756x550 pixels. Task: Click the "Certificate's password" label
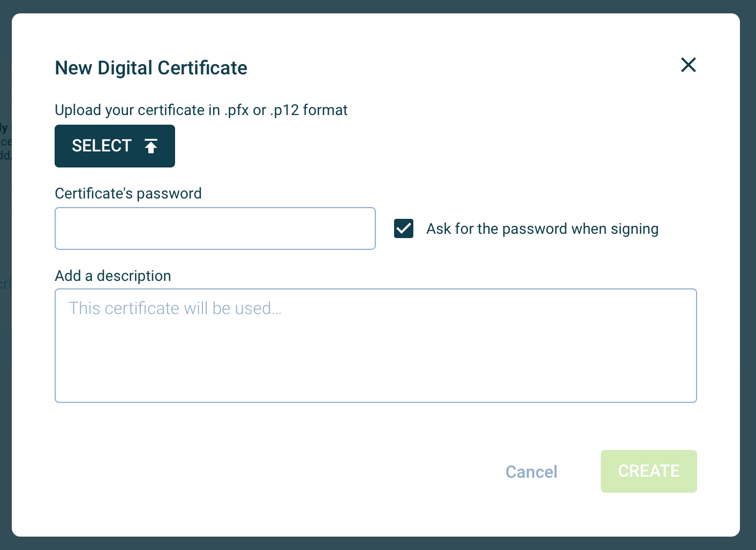point(128,194)
